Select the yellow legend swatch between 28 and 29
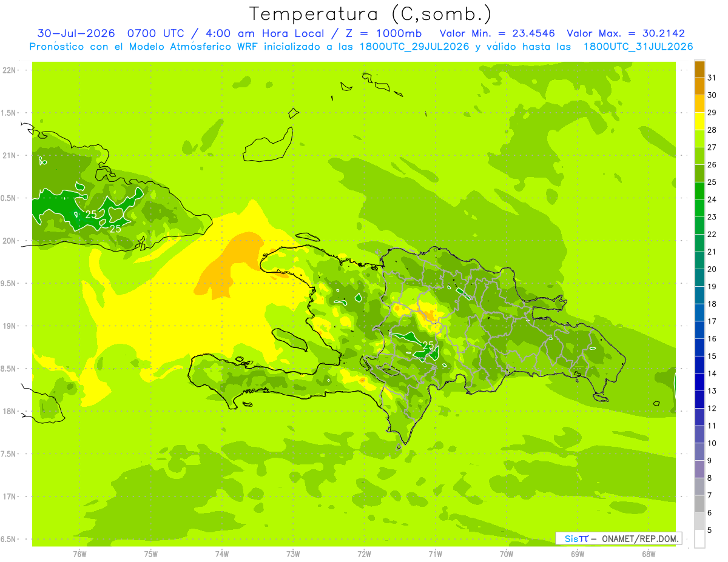The width and height of the screenshot is (728, 562). tap(699, 121)
